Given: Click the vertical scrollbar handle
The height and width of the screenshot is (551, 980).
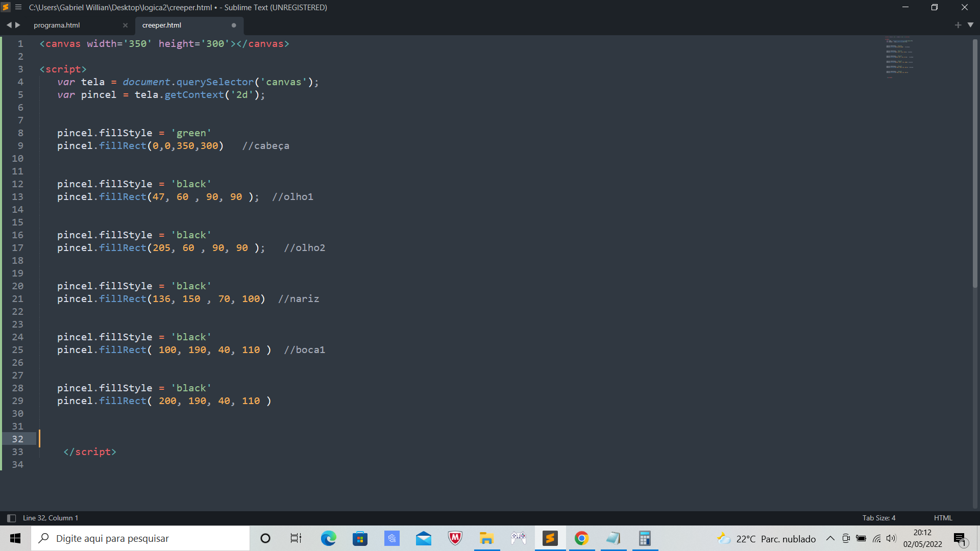Looking at the screenshot, I should click(975, 163).
